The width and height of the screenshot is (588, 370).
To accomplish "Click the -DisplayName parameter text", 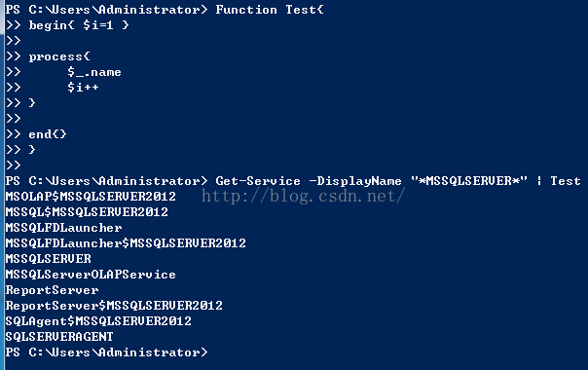I will click(355, 181).
